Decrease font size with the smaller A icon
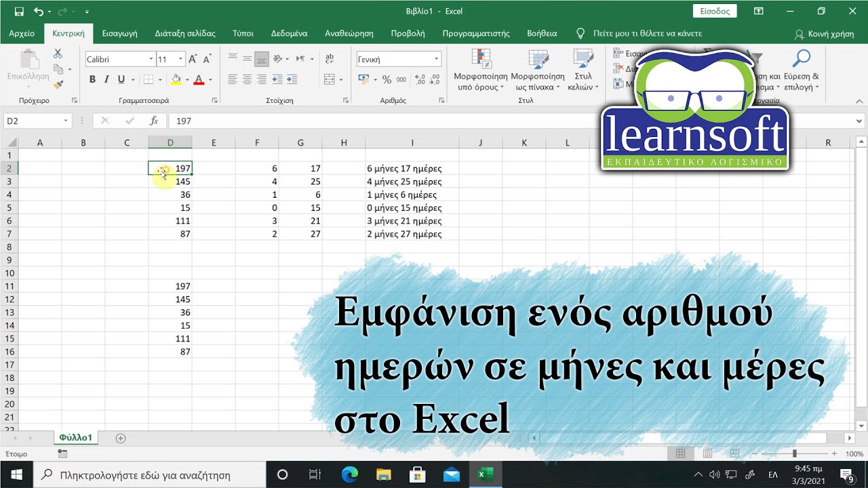The image size is (868, 488). pyautogui.click(x=207, y=59)
